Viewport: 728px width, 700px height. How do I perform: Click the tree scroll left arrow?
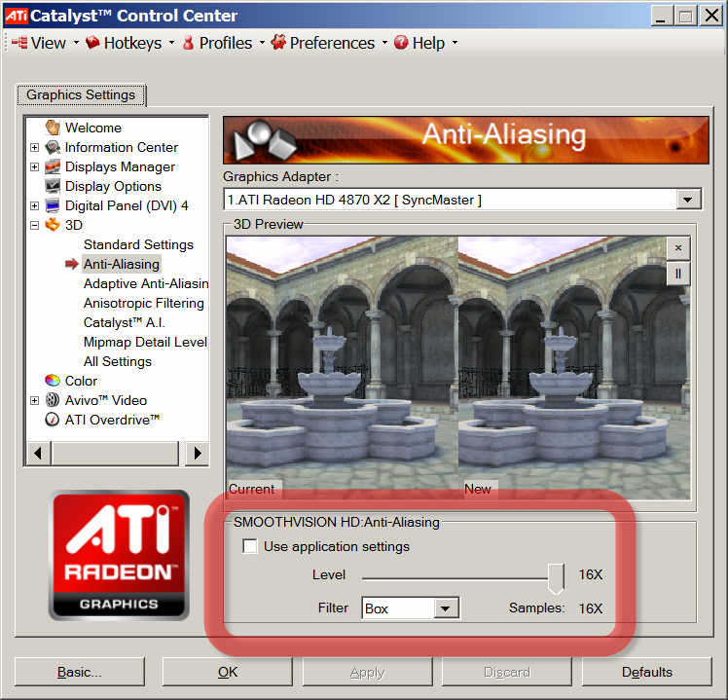pos(38,453)
